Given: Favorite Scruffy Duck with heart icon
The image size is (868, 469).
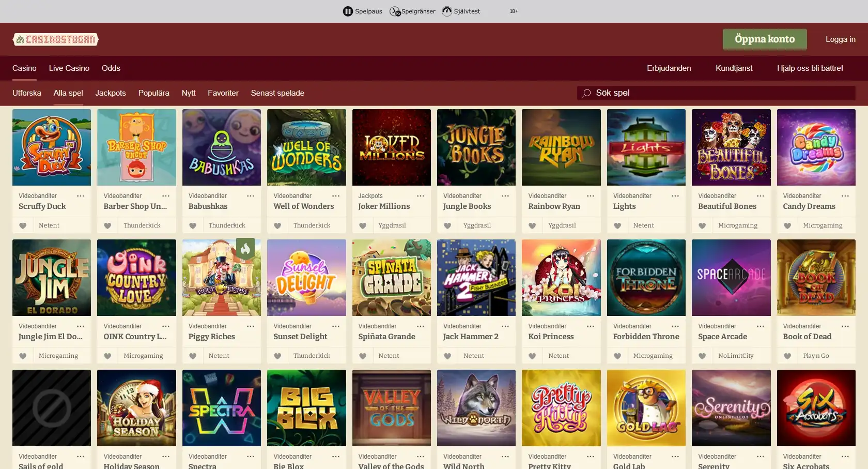Looking at the screenshot, I should point(23,225).
